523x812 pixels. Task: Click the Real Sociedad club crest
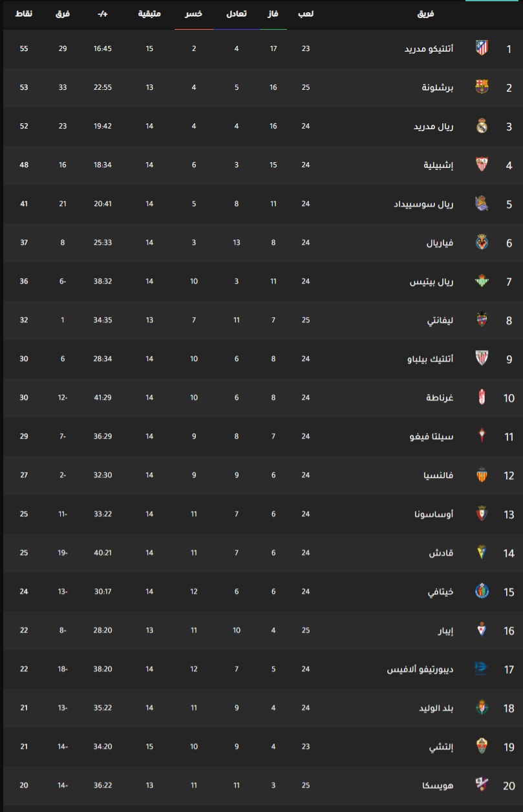(x=482, y=203)
